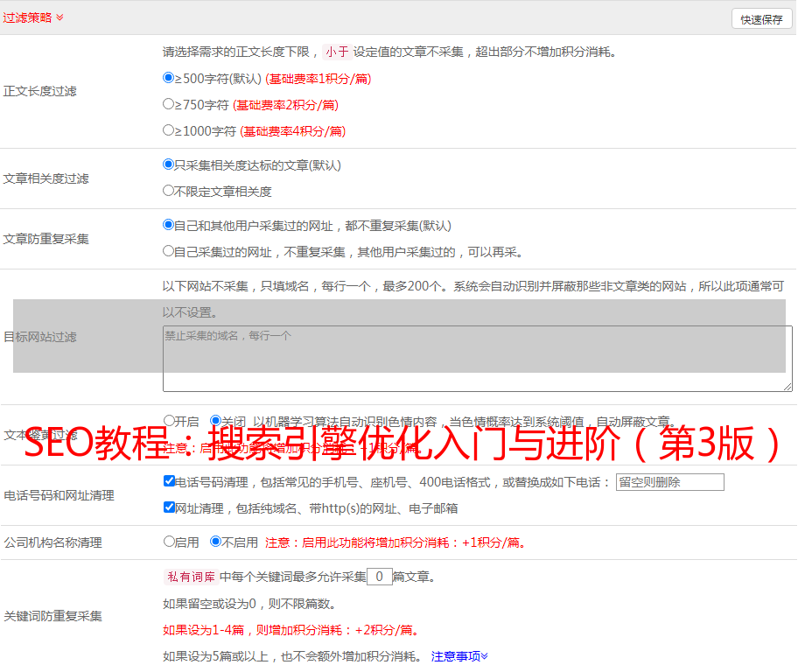Toggle the 网址清理 checkbox
Image resolution: width=798 pixels, height=672 pixels.
pyautogui.click(x=169, y=507)
